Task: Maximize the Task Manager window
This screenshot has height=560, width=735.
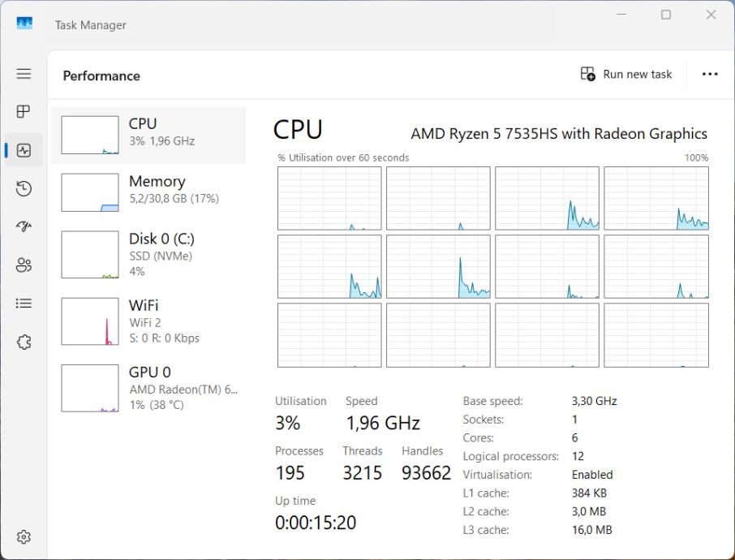Action: click(x=666, y=15)
